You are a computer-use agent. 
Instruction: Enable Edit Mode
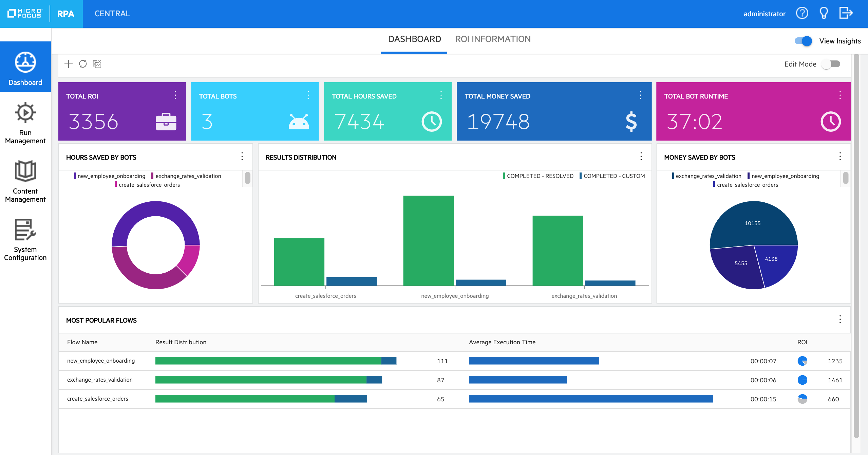pyautogui.click(x=831, y=64)
